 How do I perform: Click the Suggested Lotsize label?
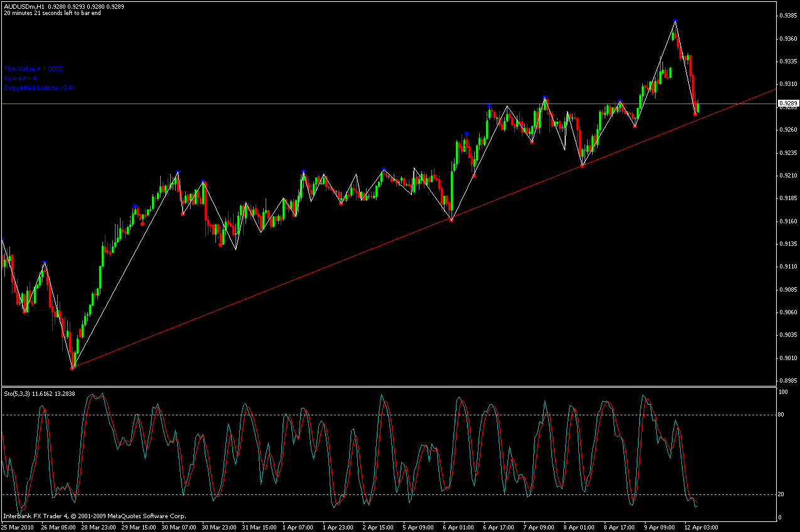pyautogui.click(x=40, y=88)
